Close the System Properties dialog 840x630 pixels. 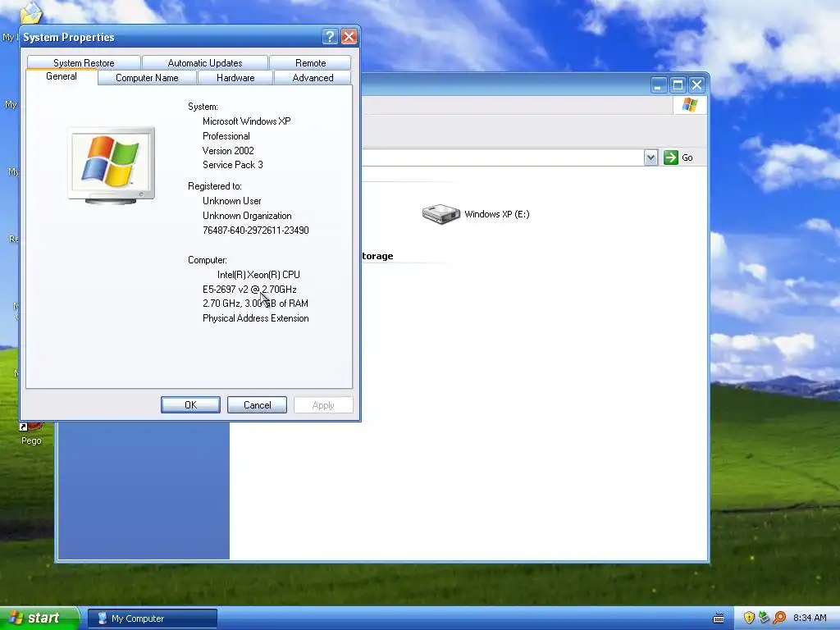coord(349,36)
